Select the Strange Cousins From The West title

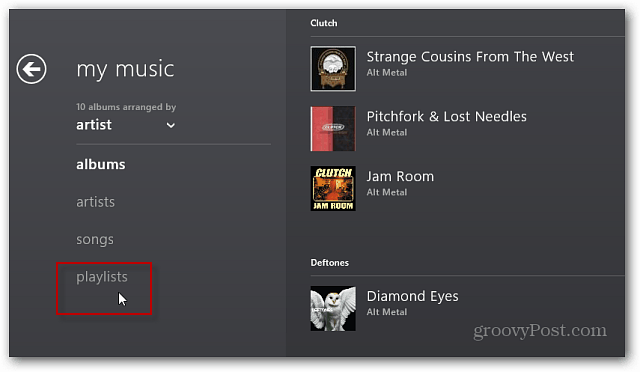click(470, 57)
